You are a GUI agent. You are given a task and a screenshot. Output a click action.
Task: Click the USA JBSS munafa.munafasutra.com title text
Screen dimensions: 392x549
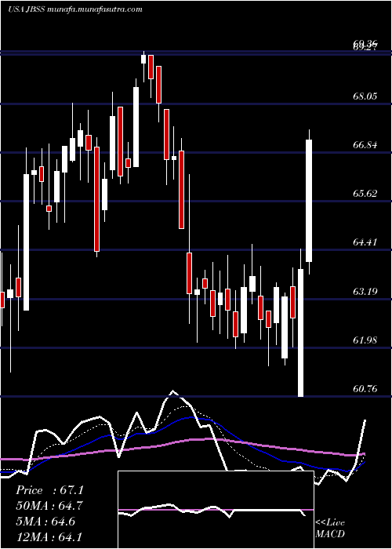click(x=75, y=9)
